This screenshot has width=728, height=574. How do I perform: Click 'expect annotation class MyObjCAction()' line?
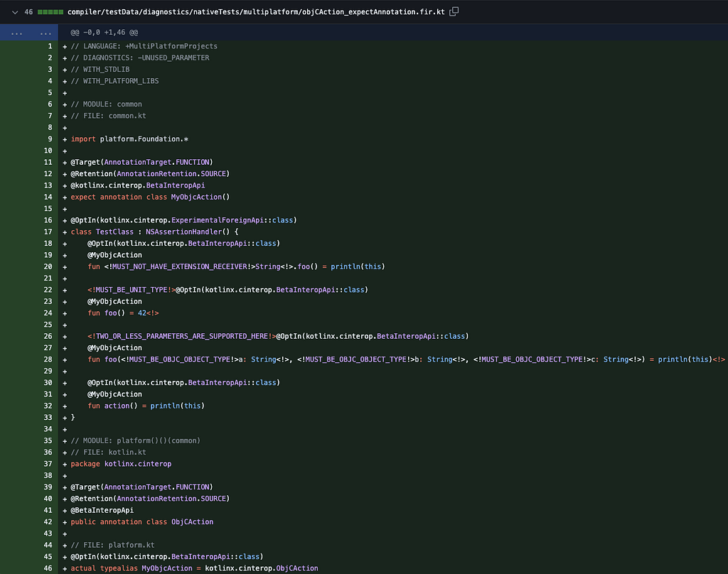point(150,197)
